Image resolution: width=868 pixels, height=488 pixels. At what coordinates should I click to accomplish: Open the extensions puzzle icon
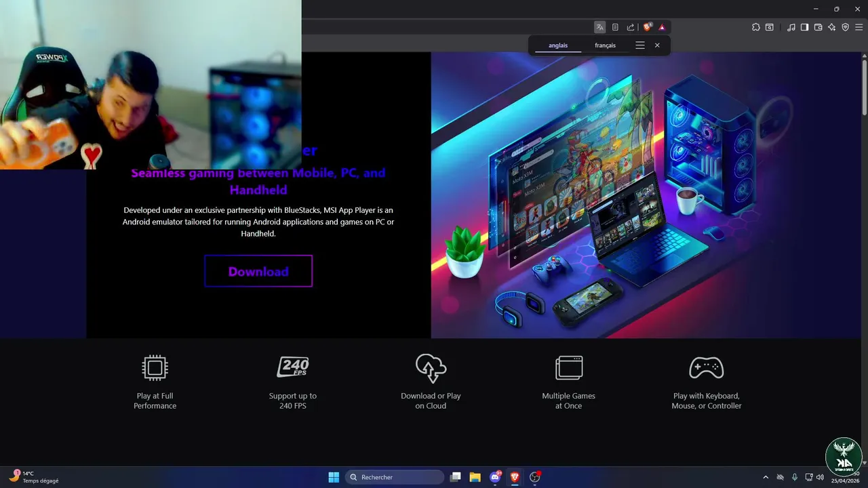pos(756,27)
